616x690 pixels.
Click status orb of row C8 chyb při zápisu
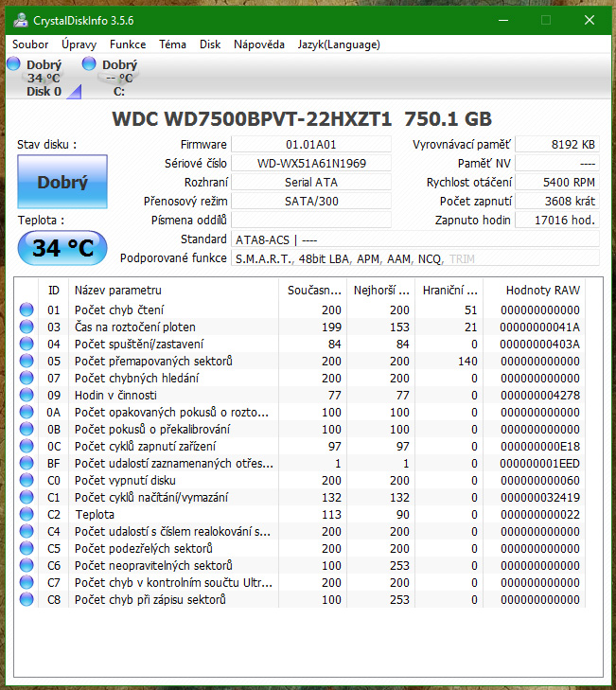tap(26, 600)
